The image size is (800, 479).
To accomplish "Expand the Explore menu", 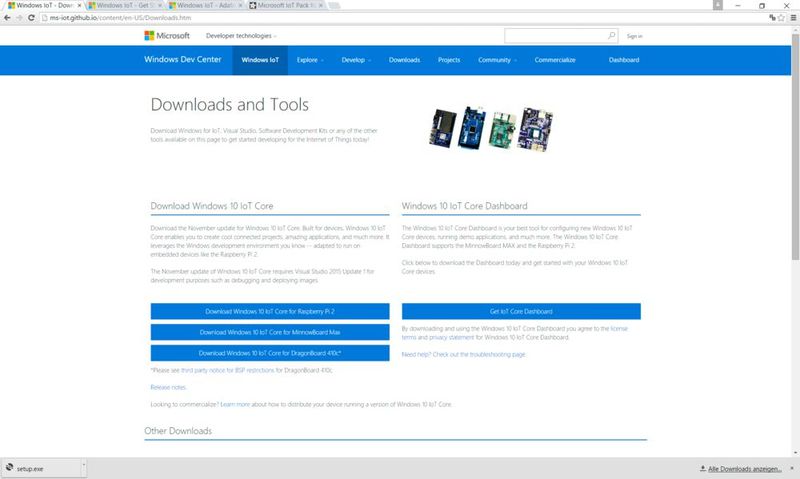I will coord(310,60).
